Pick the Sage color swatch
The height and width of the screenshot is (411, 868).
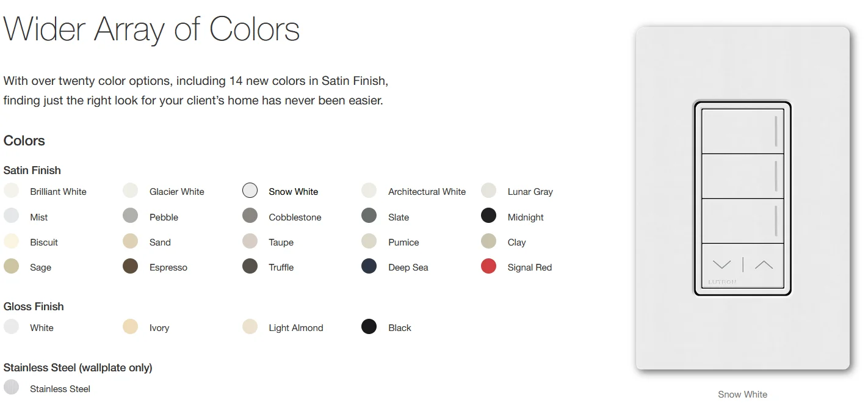(11, 266)
